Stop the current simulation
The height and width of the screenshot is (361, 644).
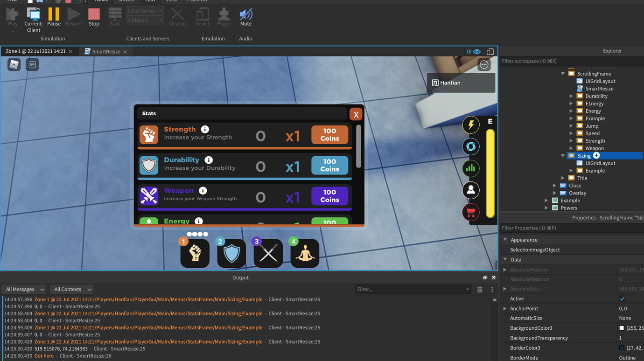coord(94,17)
